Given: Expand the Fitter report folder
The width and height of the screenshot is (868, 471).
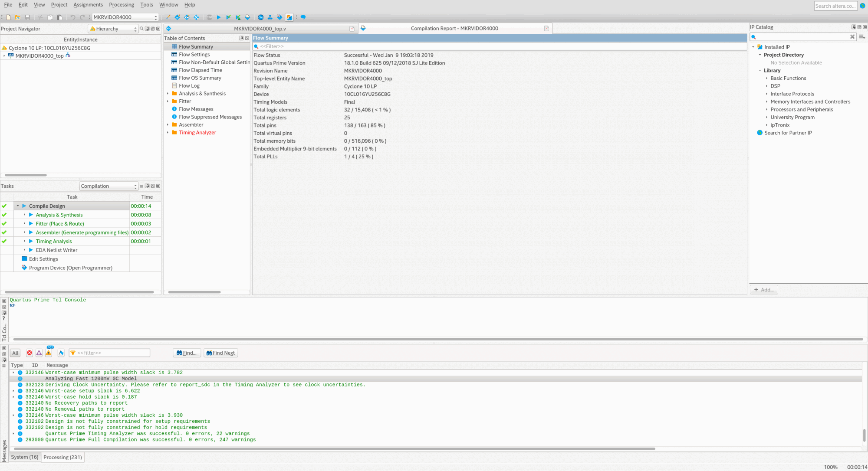Looking at the screenshot, I should click(x=168, y=101).
